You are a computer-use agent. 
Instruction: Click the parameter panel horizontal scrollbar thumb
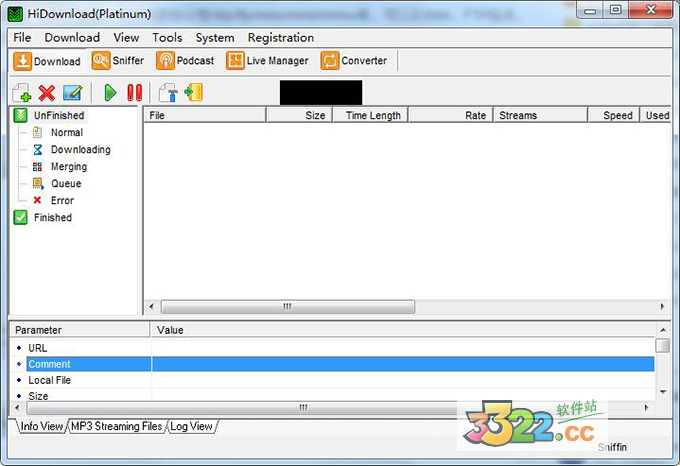304,407
